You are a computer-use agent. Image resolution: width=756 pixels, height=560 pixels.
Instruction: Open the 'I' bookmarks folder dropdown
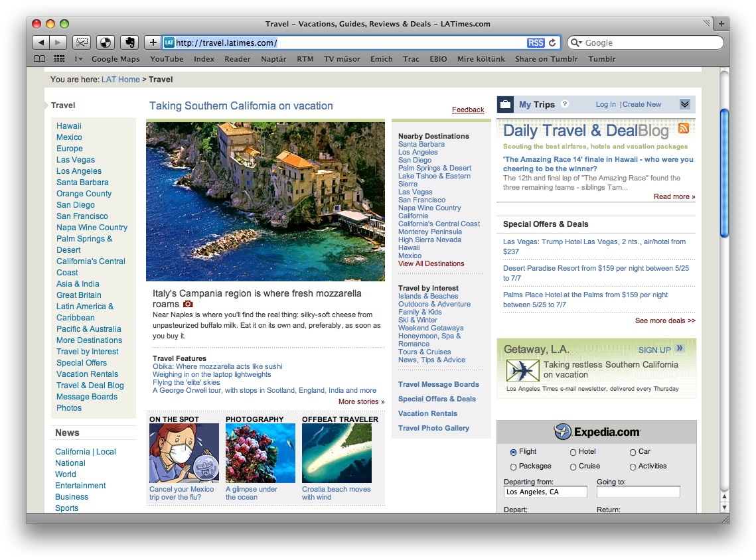(78, 59)
